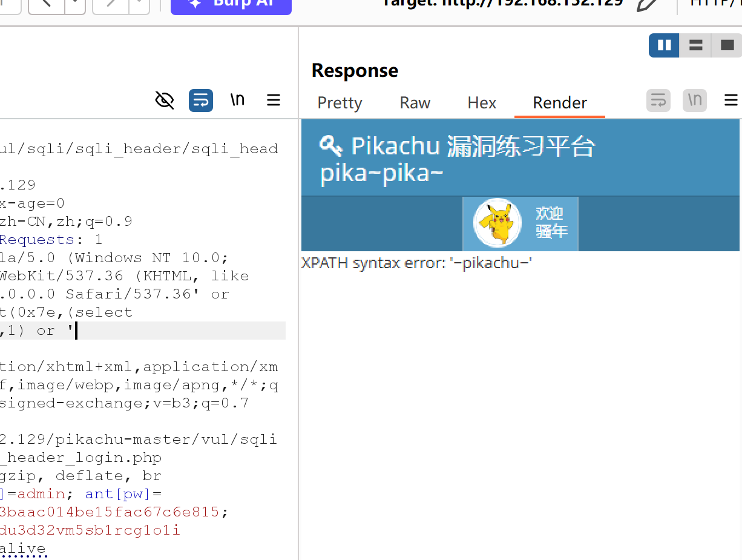Click the .129 host line
742x560 pixels.
point(18,185)
